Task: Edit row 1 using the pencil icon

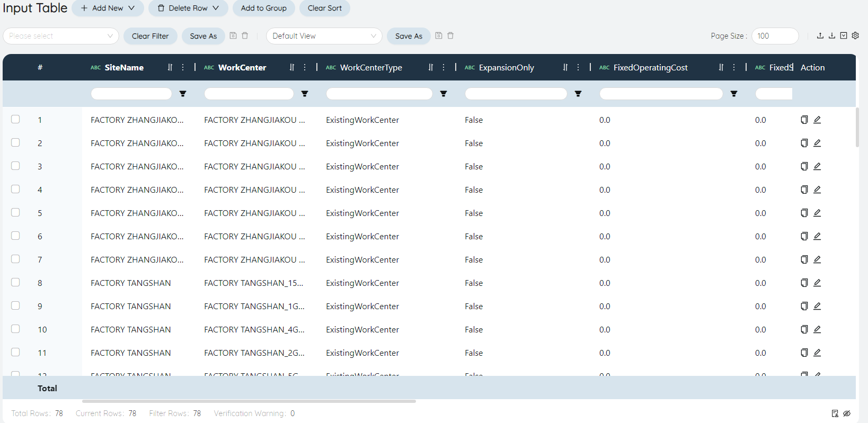Action: tap(817, 120)
